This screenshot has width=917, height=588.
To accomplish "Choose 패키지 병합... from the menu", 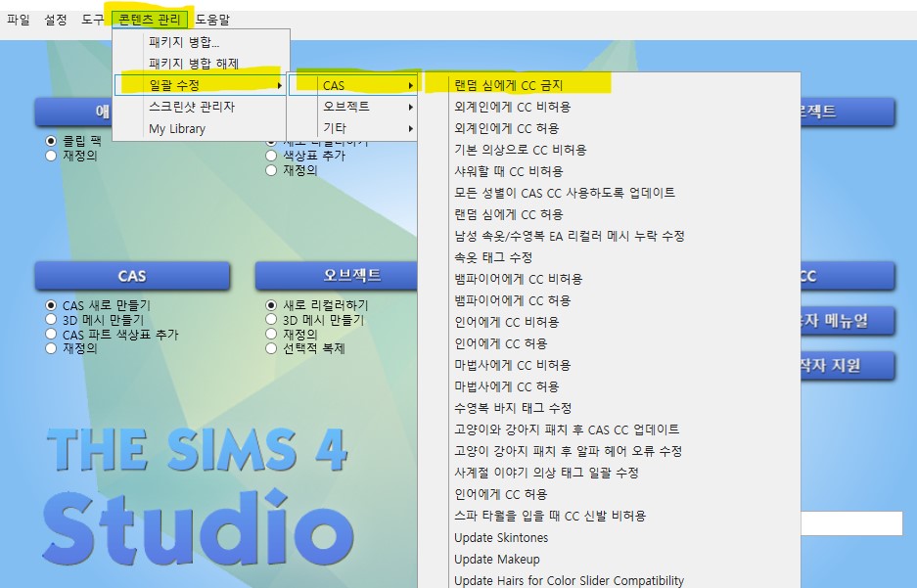I will (x=201, y=42).
